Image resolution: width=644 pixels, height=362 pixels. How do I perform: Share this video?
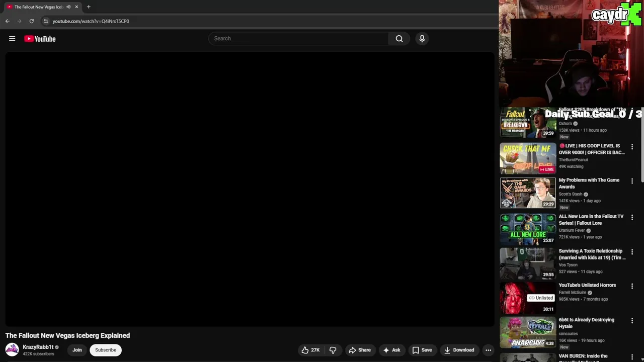[360, 350]
